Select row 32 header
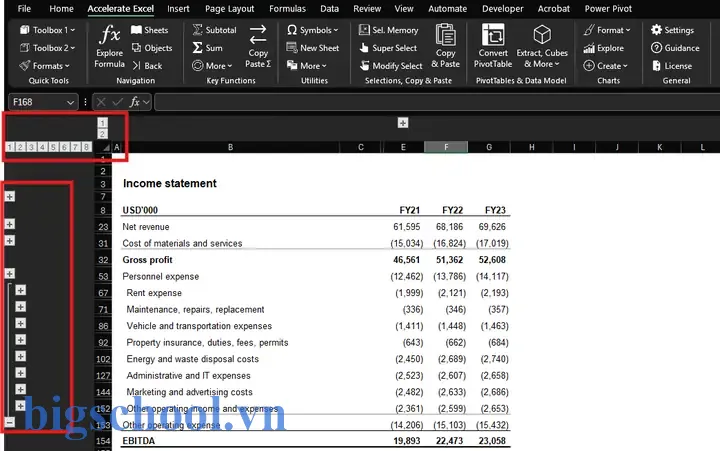The height and width of the screenshot is (451, 720). pos(103,260)
